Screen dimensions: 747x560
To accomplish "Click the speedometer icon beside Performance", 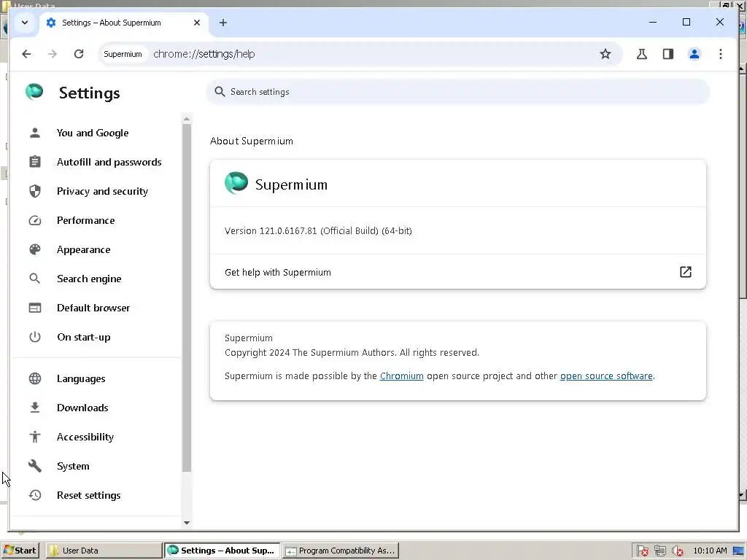I will (35, 220).
